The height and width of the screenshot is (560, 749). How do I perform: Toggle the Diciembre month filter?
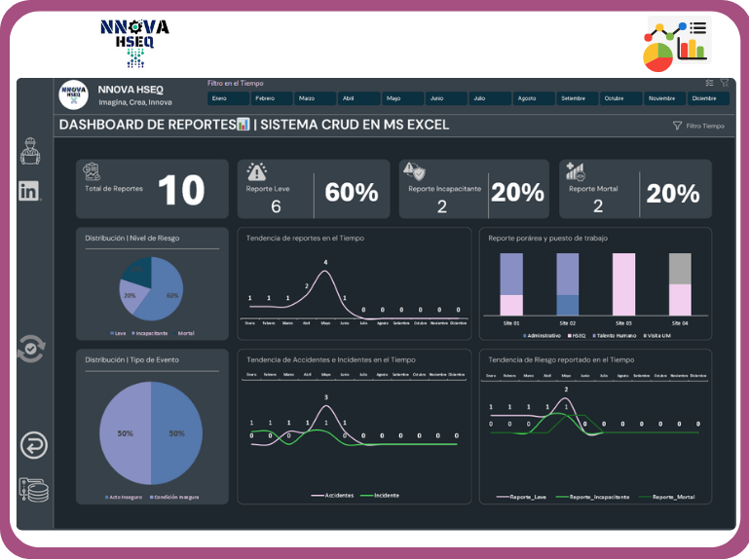click(x=708, y=98)
